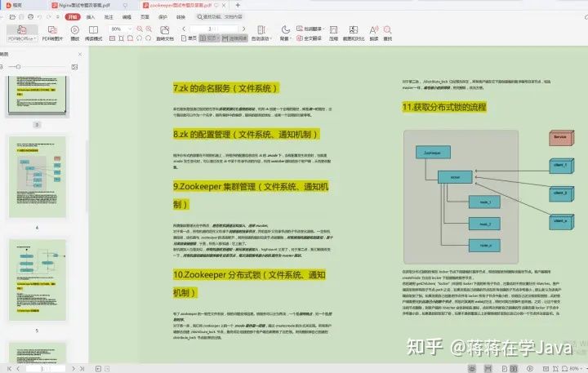Go to next page using toolbar arrow
588x373 pixels.
(243, 29)
